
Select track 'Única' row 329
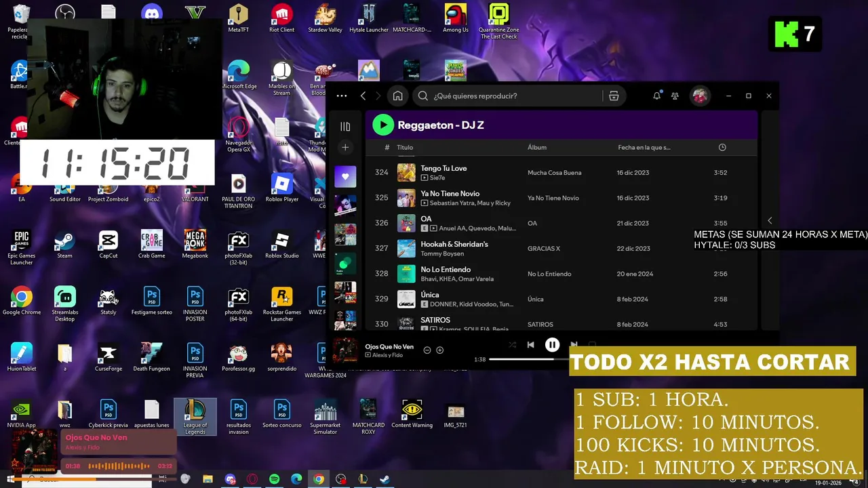click(x=561, y=299)
